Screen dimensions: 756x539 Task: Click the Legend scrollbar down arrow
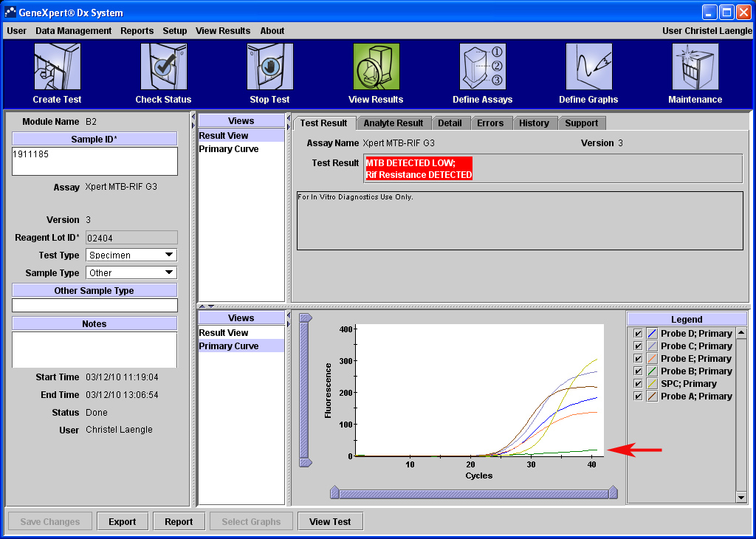pyautogui.click(x=742, y=498)
